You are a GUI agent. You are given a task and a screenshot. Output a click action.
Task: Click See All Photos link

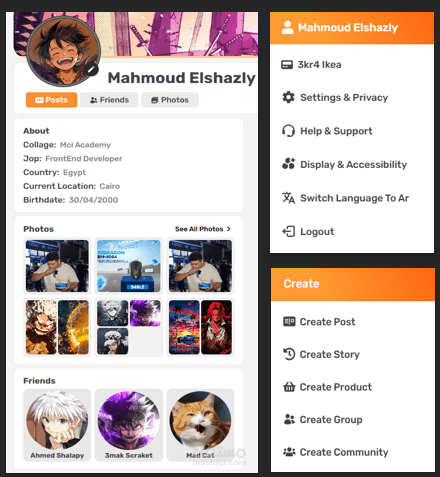click(x=199, y=229)
